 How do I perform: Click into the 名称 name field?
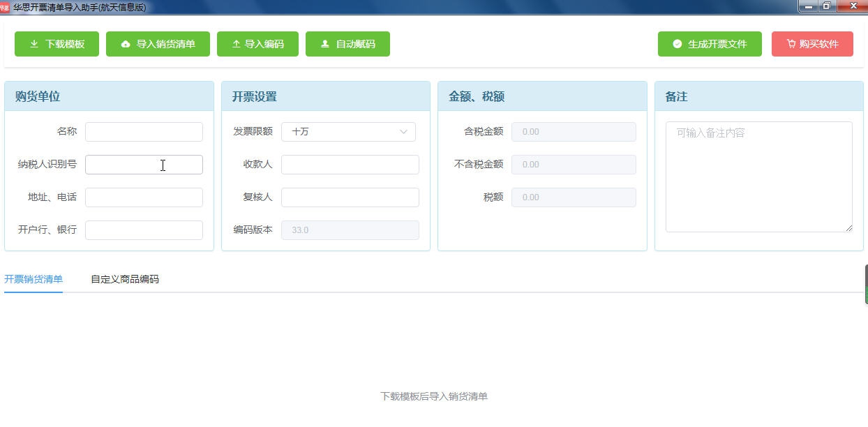[144, 131]
